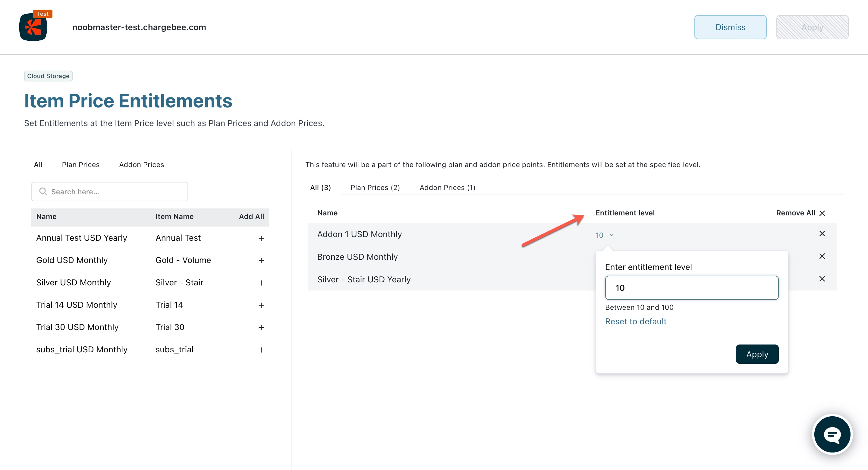Switch to Plan Prices tab on left
868x470 pixels.
click(80, 164)
